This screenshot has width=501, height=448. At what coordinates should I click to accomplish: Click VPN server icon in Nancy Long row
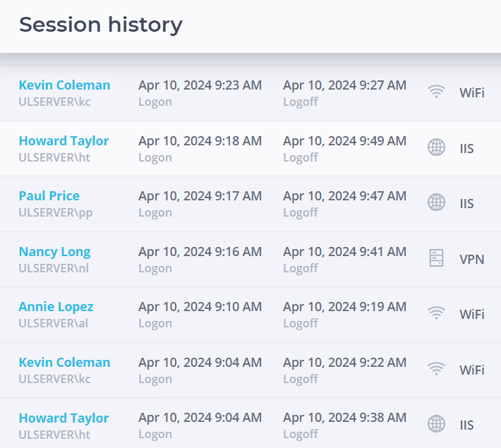point(436,258)
